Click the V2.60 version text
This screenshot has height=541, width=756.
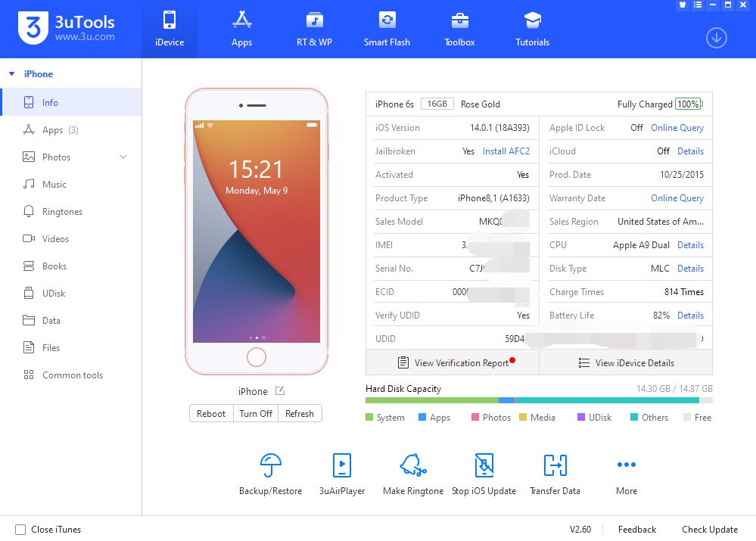[580, 530]
